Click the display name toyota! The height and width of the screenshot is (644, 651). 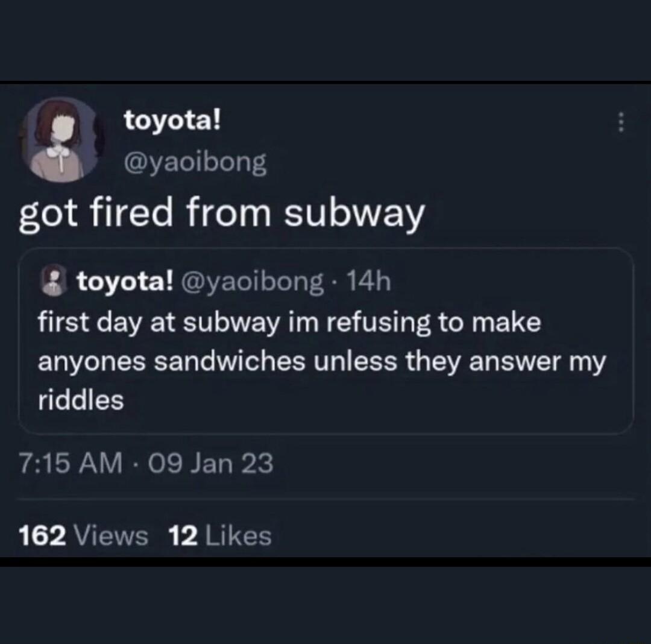[x=171, y=119]
